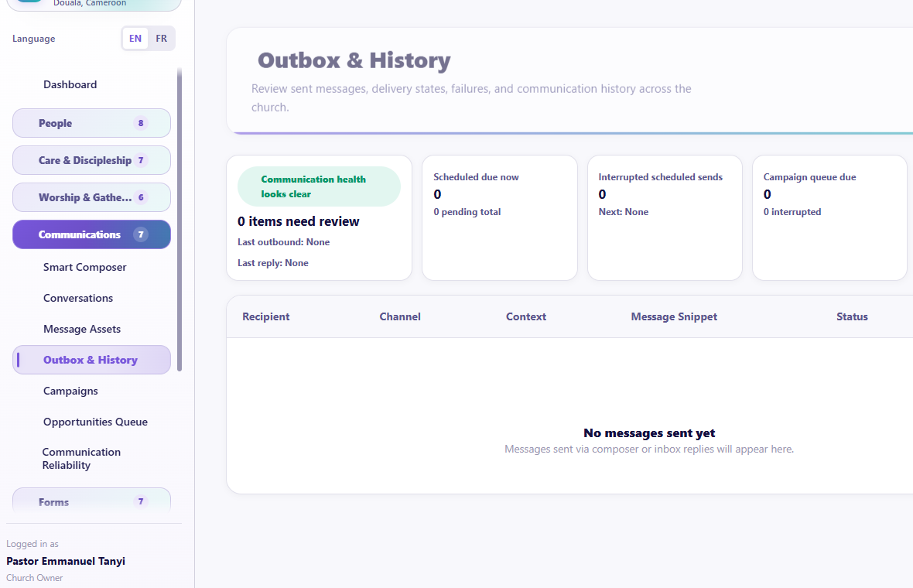This screenshot has height=588, width=913.
Task: Expand the People section
Action: click(91, 123)
